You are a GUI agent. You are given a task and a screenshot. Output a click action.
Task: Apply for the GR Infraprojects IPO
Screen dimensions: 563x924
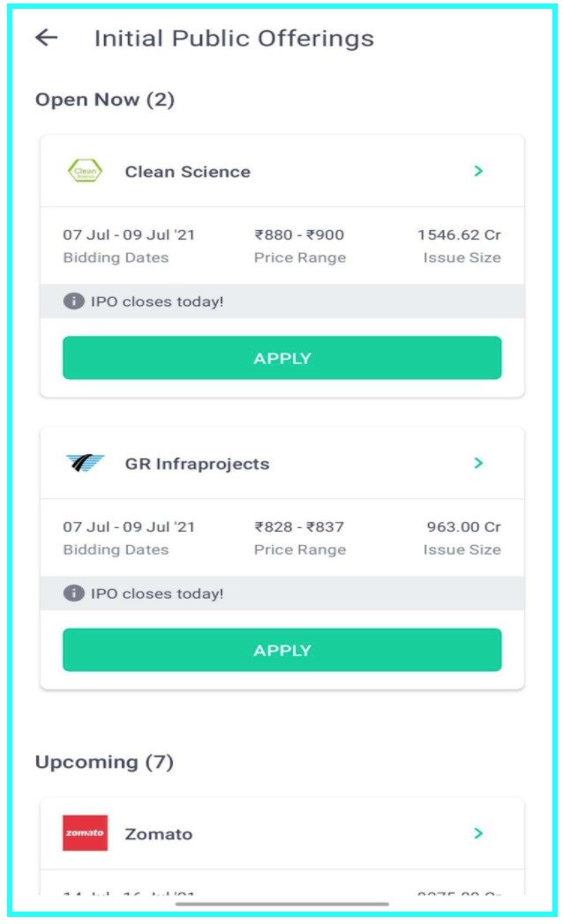click(281, 650)
